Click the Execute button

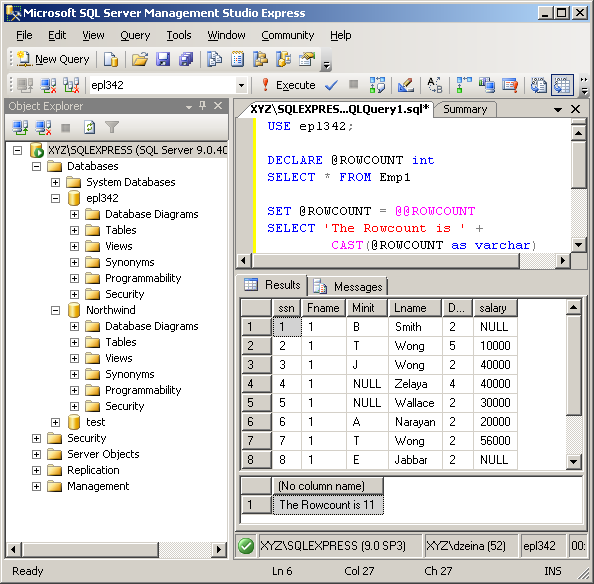pos(289,85)
